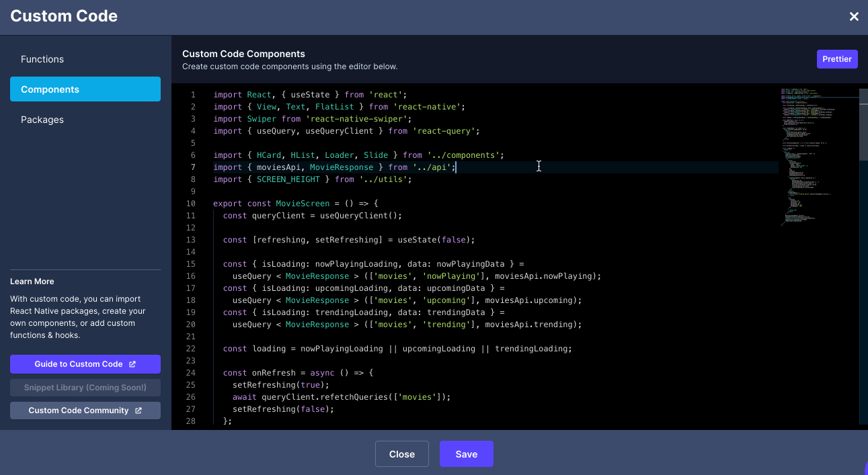Viewport: 868px width, 475px height.
Task: Click the external link icon on Custom Code Community
Action: point(139,411)
